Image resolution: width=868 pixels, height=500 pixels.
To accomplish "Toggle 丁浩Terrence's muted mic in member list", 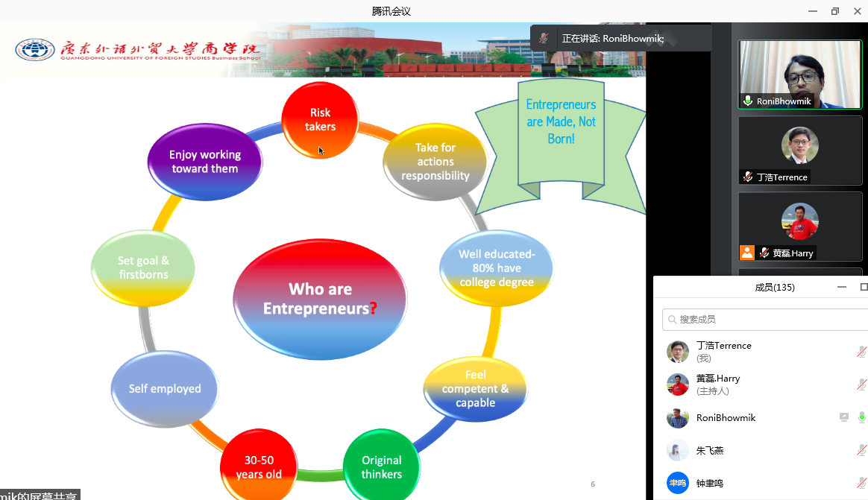I will click(x=861, y=352).
